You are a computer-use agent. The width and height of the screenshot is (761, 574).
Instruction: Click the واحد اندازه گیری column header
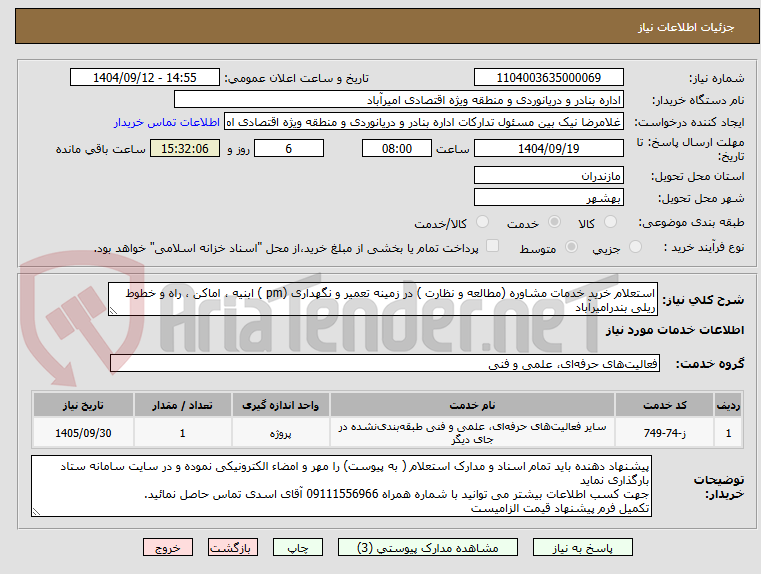(x=281, y=405)
